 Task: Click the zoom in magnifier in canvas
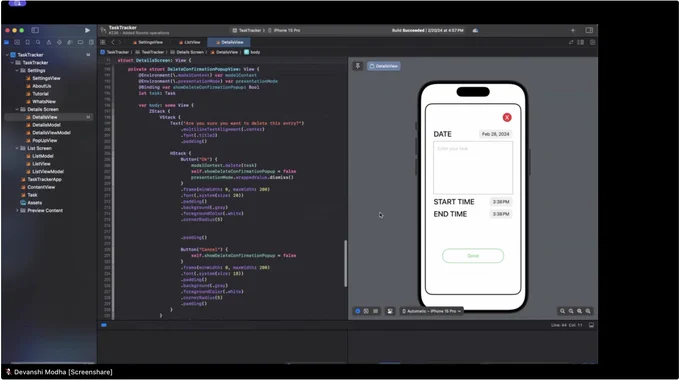tap(588, 311)
